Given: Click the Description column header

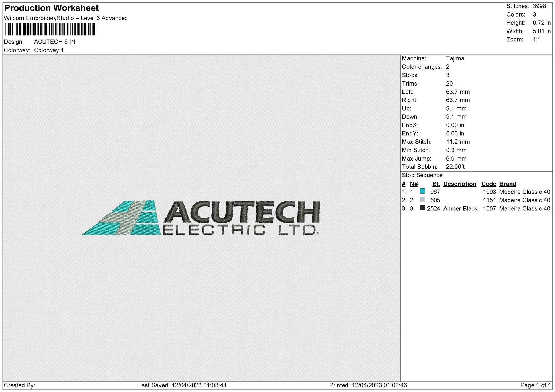Looking at the screenshot, I should click(459, 184).
